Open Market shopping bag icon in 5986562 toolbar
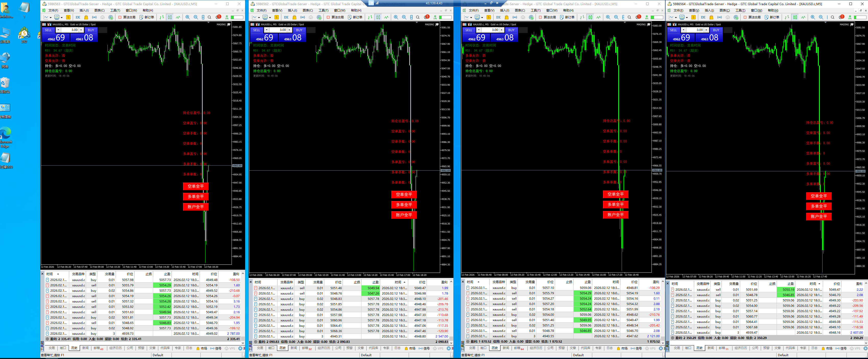This screenshot has height=359, width=868. pyautogui.click(x=294, y=17)
